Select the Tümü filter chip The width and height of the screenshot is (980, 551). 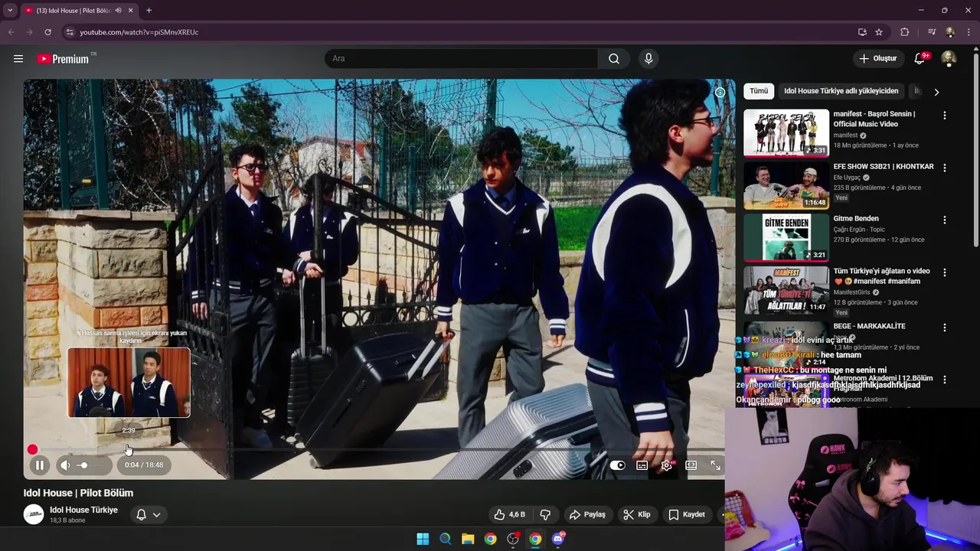tap(759, 91)
